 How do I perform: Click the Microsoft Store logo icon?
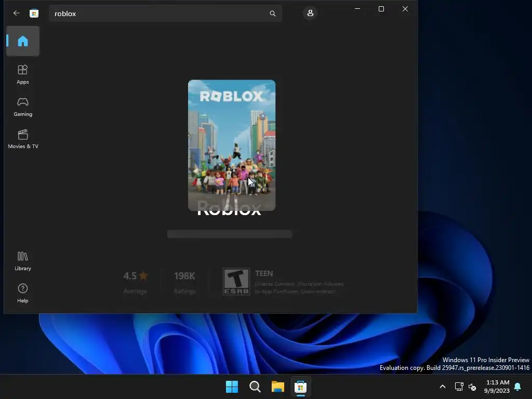tap(34, 13)
